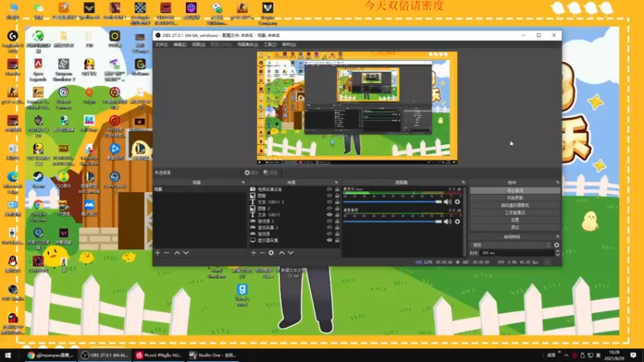This screenshot has height=362, width=644.
Task: Click the OBS preview canvas
Action: [357, 108]
